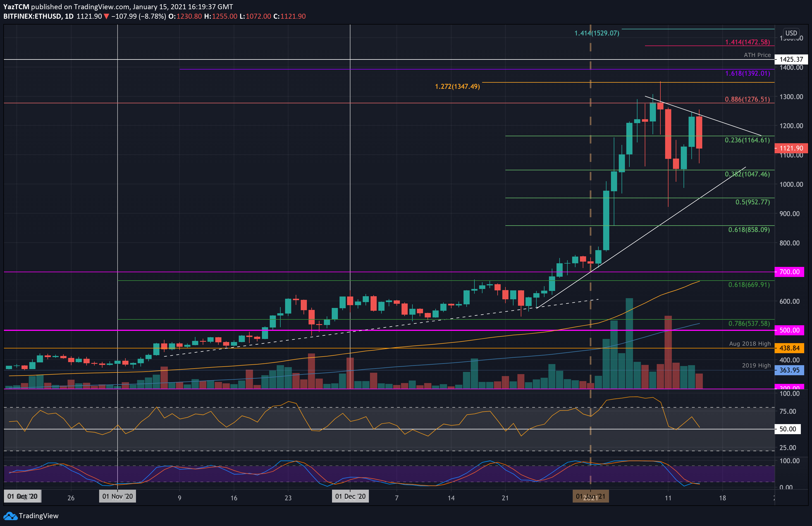812x526 pixels.
Task: Select the 1121.90 current price tag
Action: 791,148
